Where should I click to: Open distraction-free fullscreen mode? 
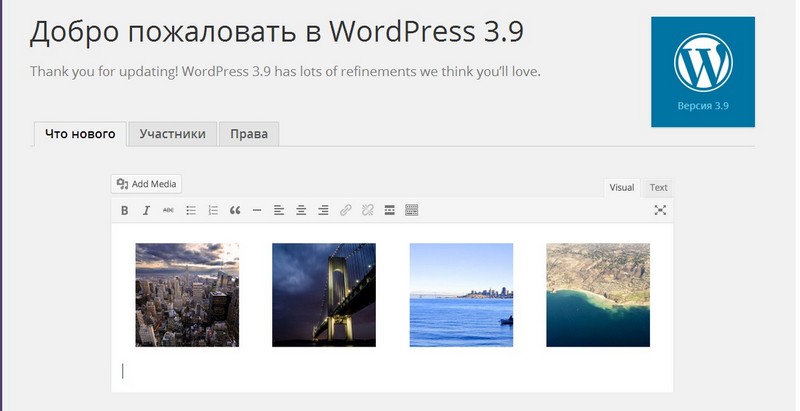click(x=660, y=210)
